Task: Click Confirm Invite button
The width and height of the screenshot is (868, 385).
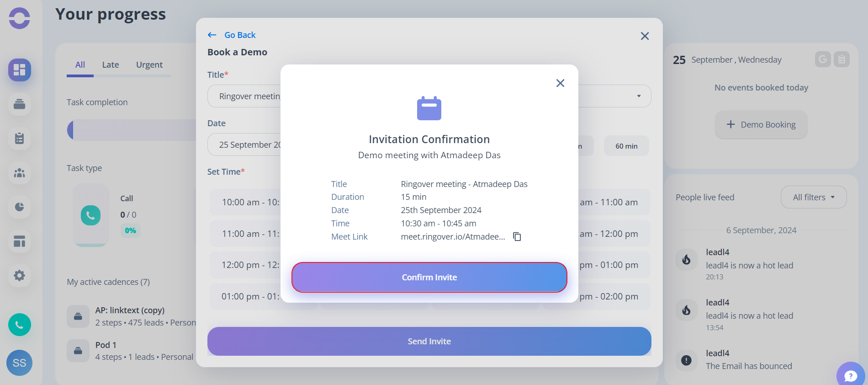Action: click(x=429, y=277)
